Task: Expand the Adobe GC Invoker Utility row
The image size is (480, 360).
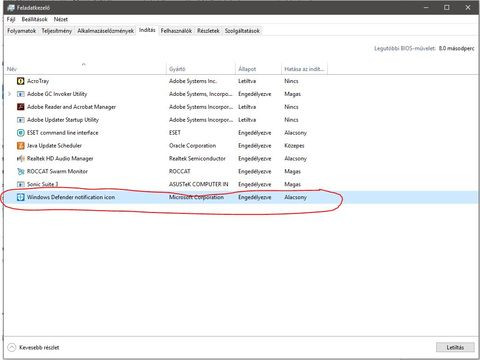Action: coord(9,94)
